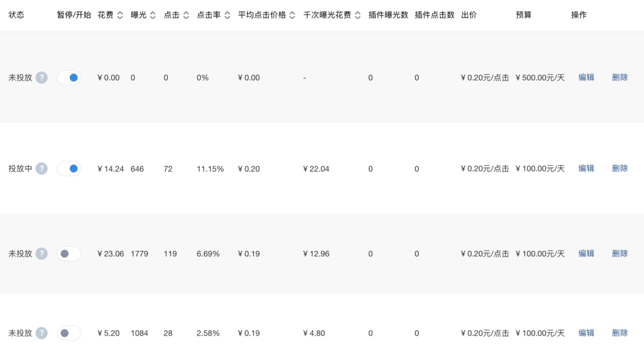This screenshot has height=351, width=644.
Task: Sort by 千次曝光花费 column arrows
Action: pos(357,15)
